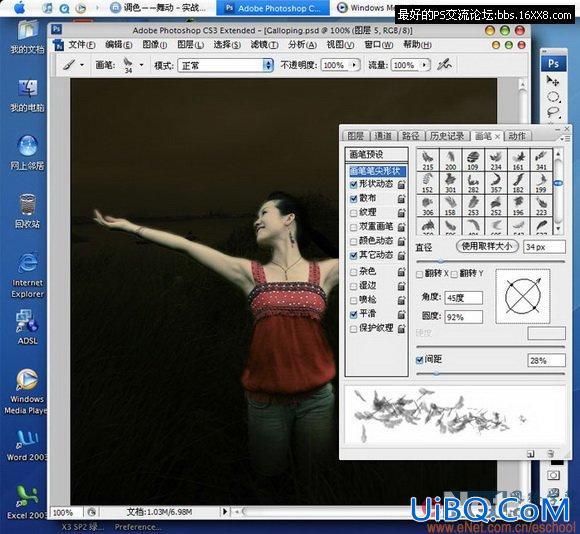Open the tool preset picker arrow
580x534 pixels.
[x=82, y=65]
